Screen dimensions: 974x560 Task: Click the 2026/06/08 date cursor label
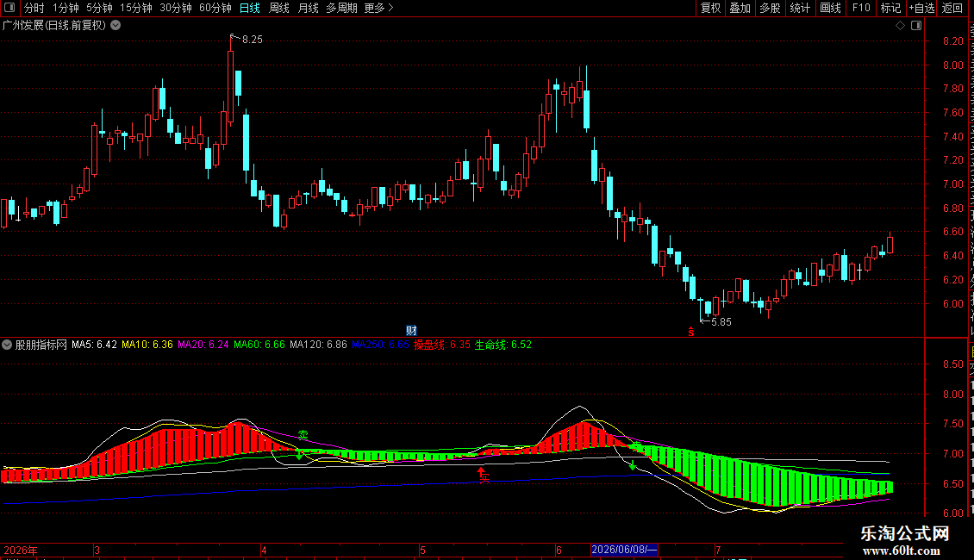click(624, 550)
